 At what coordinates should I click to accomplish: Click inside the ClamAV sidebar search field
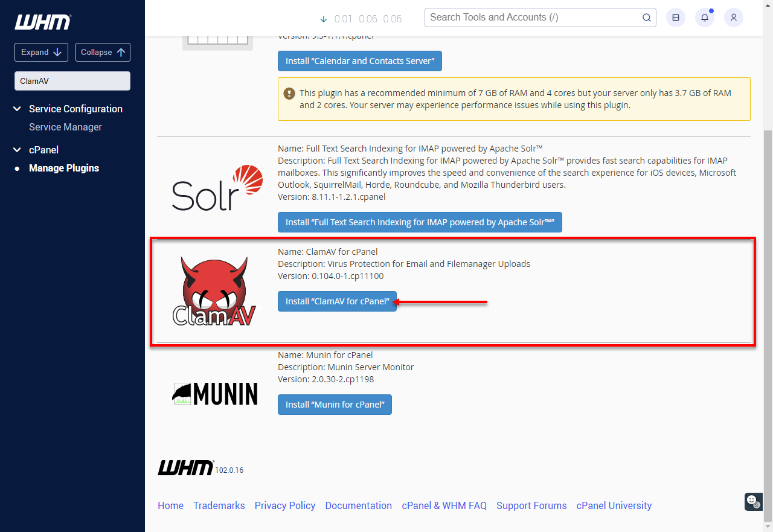[x=72, y=80]
